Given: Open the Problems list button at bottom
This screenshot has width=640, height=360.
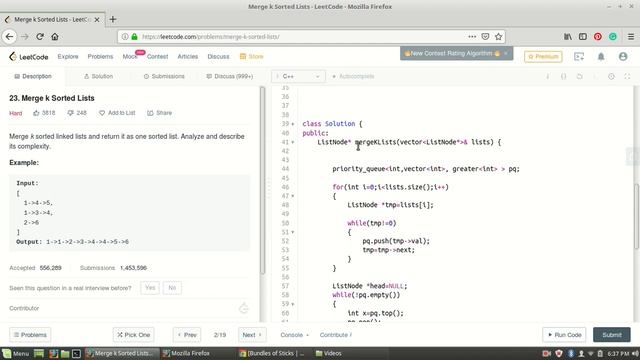Looking at the screenshot, I should (30, 335).
